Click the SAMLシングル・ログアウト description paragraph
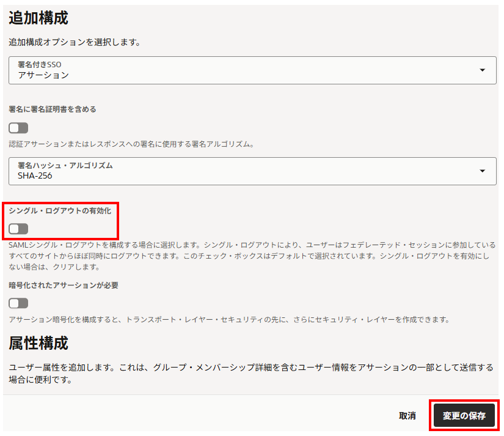504x436 pixels. 252,256
